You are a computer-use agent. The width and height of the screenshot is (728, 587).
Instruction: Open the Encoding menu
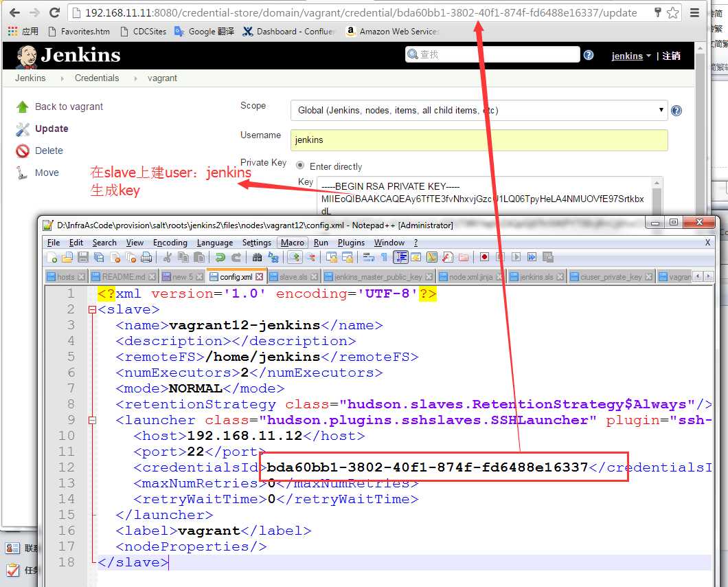click(170, 243)
